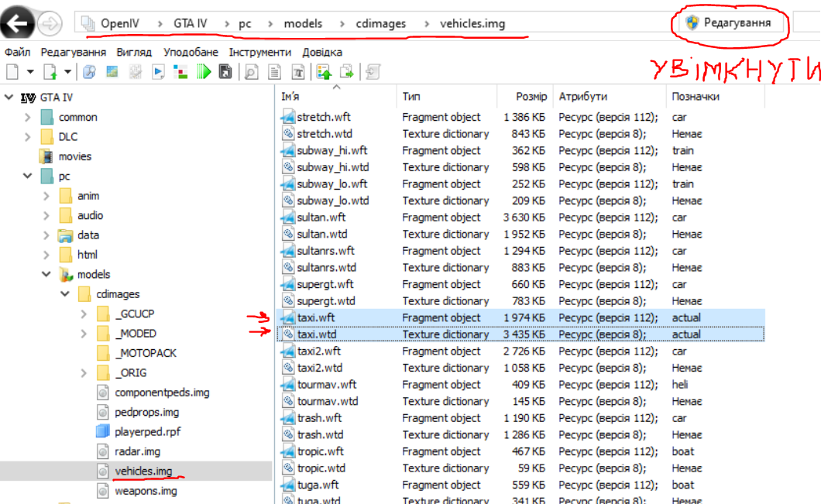Click the greyed scroll icon ending the toolbar
The image size is (821, 504).
point(373,72)
